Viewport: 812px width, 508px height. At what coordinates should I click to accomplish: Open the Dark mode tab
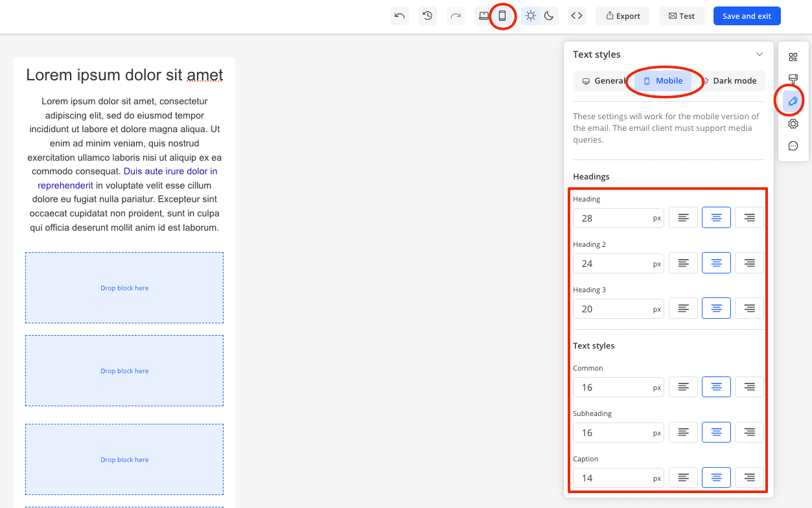tap(730, 81)
